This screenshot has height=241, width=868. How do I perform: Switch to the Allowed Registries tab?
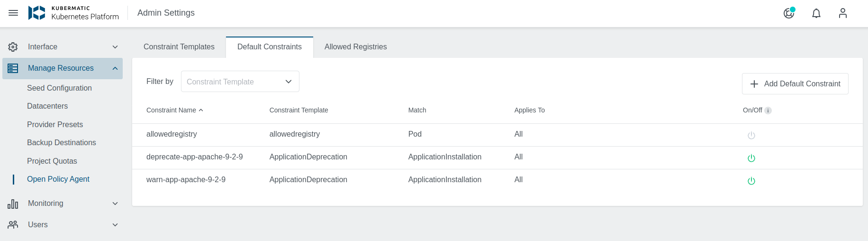[x=355, y=47]
